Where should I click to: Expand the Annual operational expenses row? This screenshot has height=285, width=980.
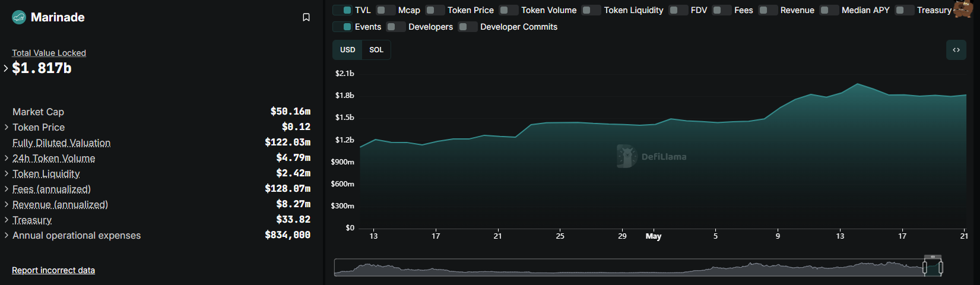(6, 235)
